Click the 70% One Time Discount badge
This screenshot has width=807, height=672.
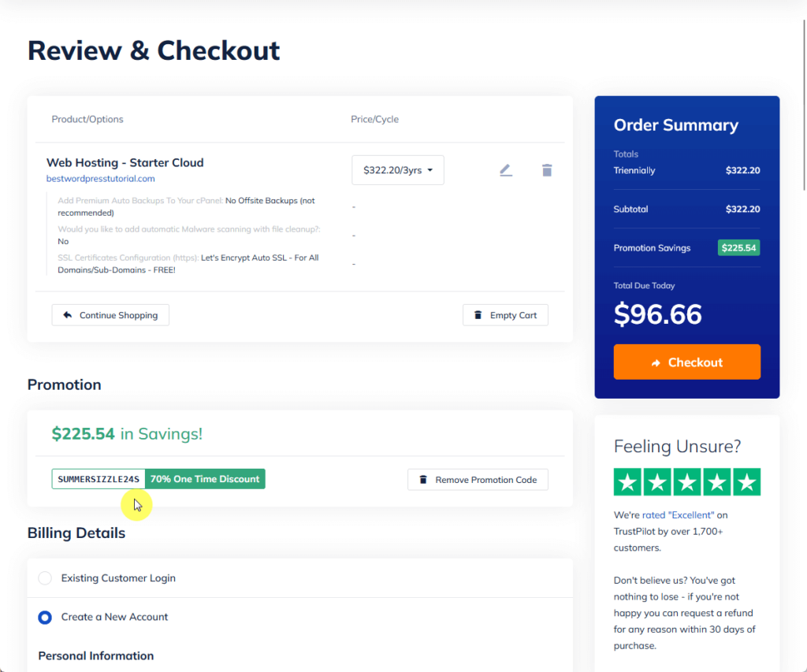point(205,479)
